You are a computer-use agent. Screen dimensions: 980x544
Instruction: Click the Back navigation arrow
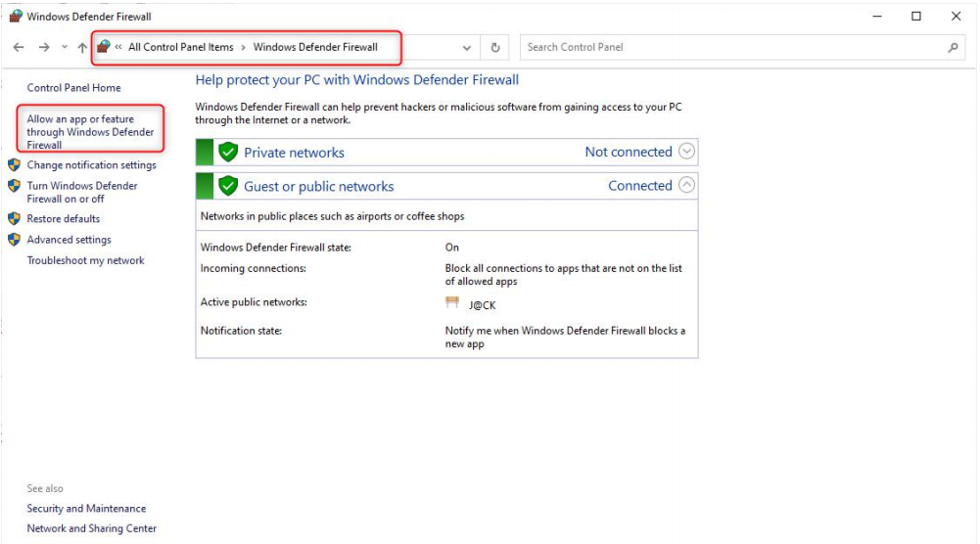click(x=19, y=47)
